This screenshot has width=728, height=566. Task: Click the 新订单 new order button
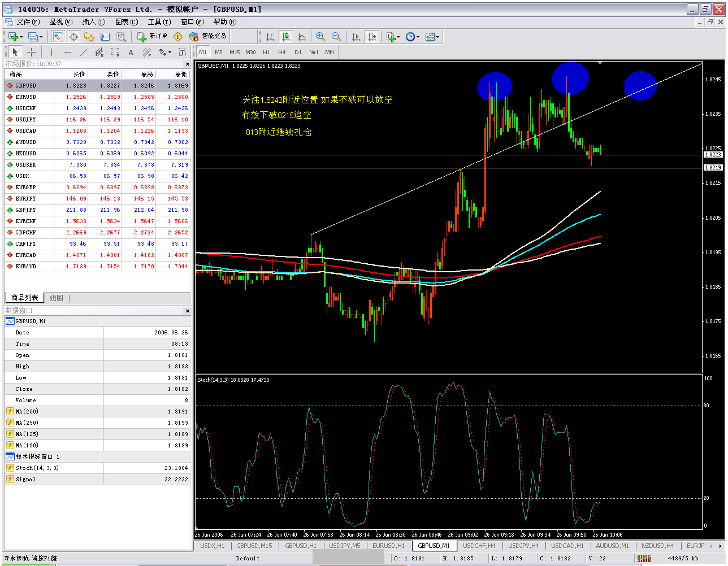tap(153, 36)
